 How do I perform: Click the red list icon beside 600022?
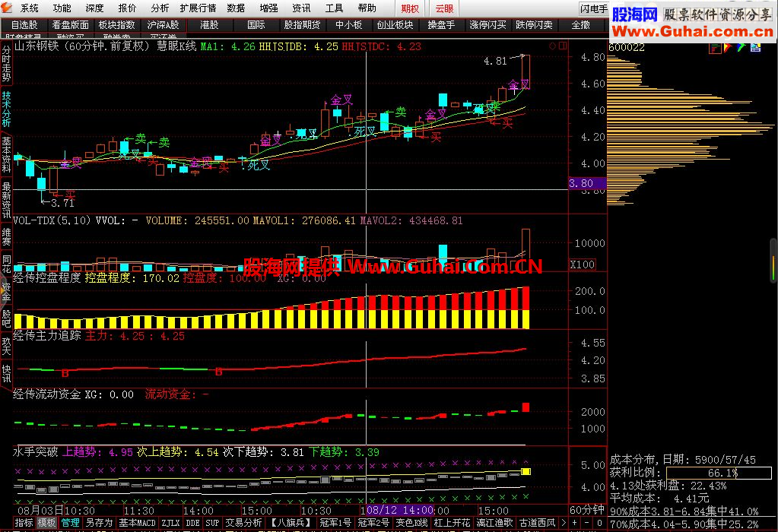click(715, 48)
